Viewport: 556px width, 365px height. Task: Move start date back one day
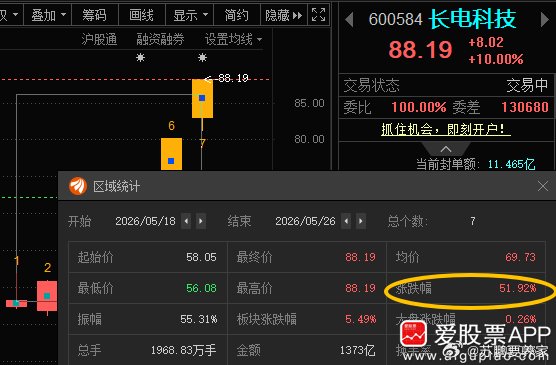[x=186, y=221]
